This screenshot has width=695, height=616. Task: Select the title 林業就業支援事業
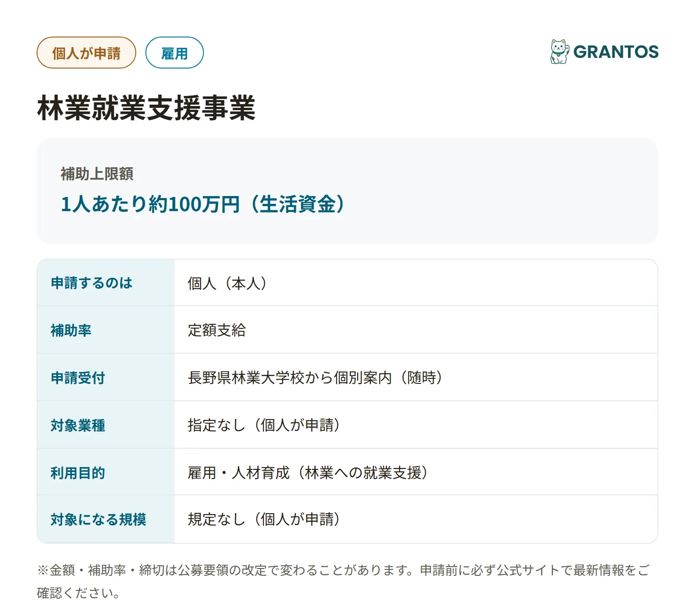pyautogui.click(x=146, y=108)
